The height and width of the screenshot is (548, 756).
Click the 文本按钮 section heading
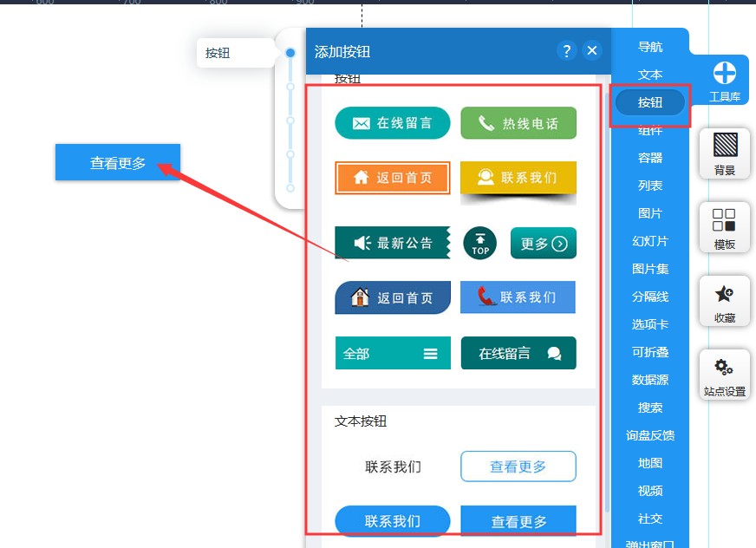pos(361,421)
